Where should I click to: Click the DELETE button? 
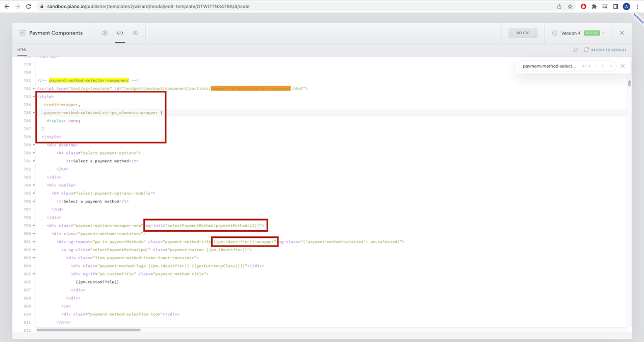(x=523, y=33)
